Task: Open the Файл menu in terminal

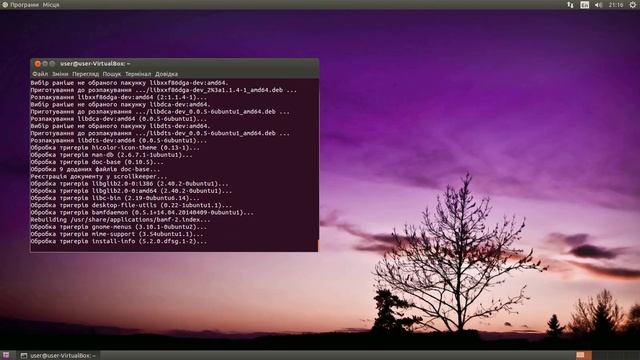Action: click(x=40, y=74)
